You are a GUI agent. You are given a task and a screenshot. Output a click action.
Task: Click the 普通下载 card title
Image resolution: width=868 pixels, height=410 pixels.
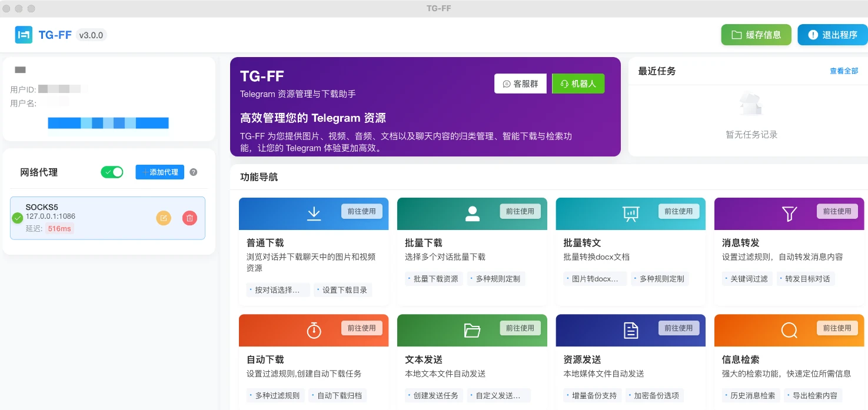pyautogui.click(x=265, y=242)
